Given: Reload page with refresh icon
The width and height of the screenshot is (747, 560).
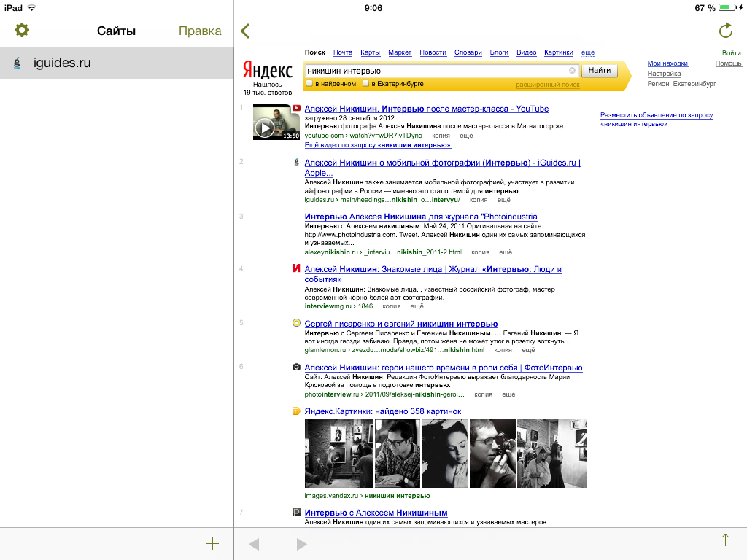Looking at the screenshot, I should point(725,31).
